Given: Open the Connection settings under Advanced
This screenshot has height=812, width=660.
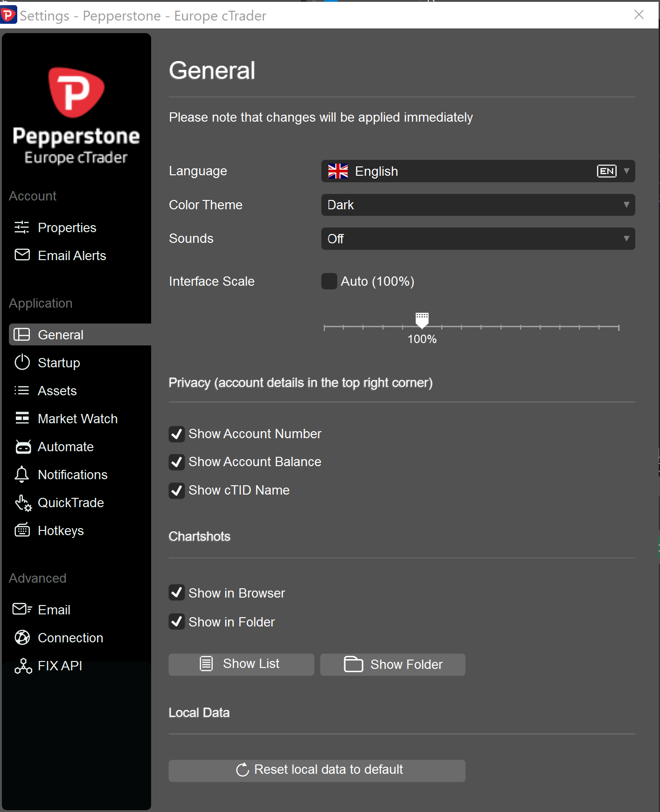Looking at the screenshot, I should [x=70, y=638].
